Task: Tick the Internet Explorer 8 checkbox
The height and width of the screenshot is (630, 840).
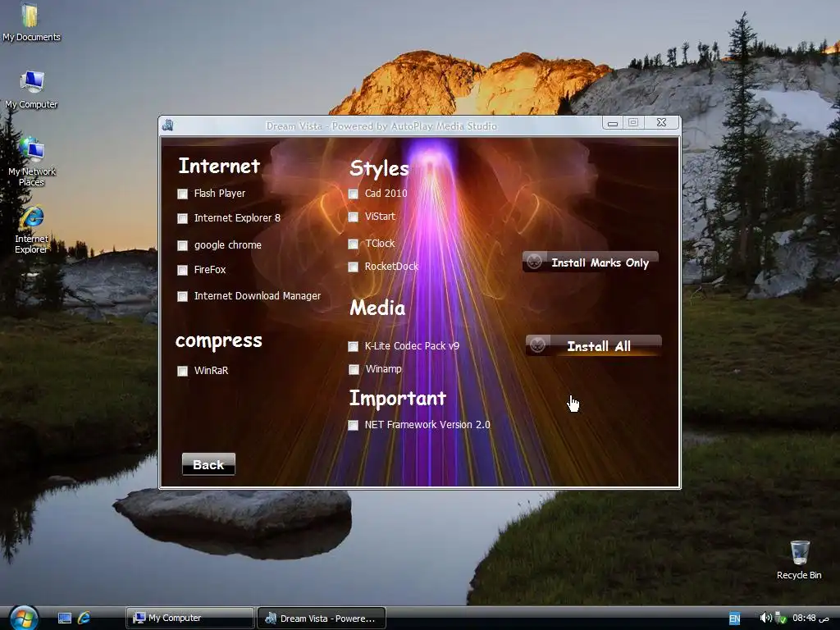Action: point(183,218)
